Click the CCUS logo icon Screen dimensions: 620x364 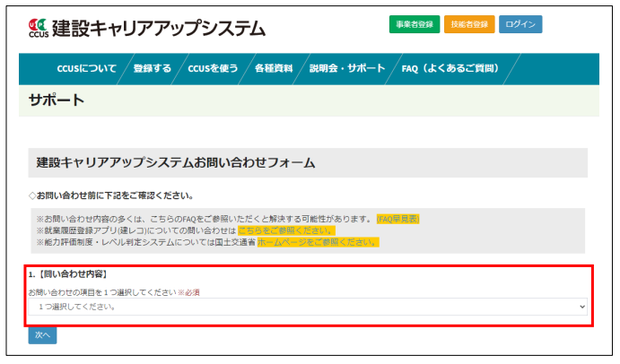click(x=39, y=27)
